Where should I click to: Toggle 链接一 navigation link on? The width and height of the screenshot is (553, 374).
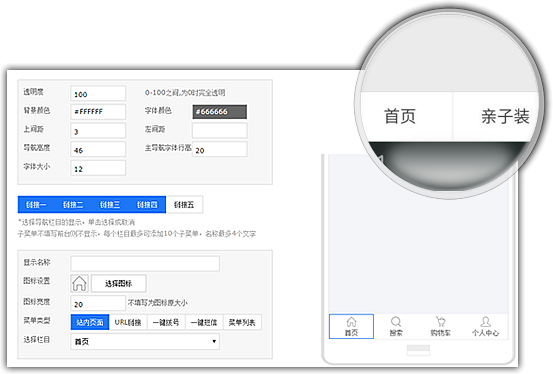pos(36,205)
